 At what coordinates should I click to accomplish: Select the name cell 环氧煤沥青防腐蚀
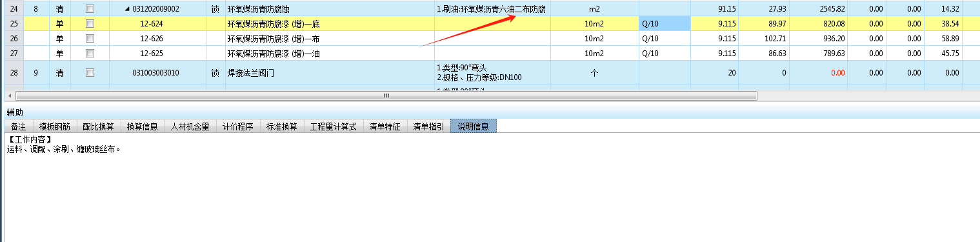click(x=329, y=9)
